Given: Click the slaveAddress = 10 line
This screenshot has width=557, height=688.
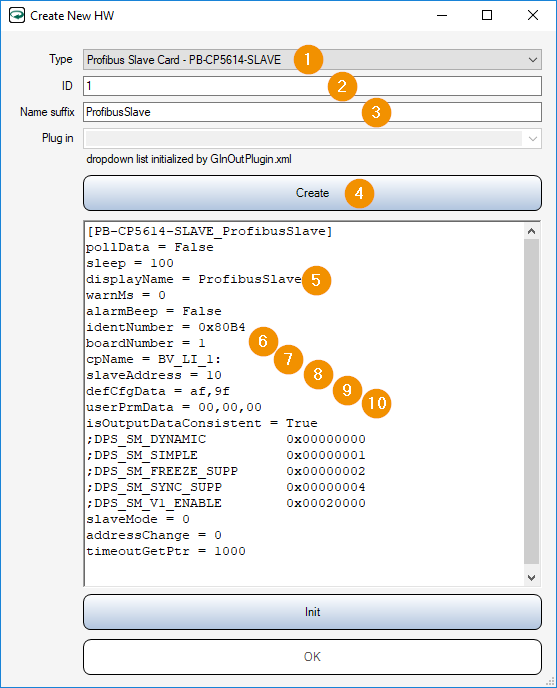Looking at the screenshot, I should click(154, 376).
